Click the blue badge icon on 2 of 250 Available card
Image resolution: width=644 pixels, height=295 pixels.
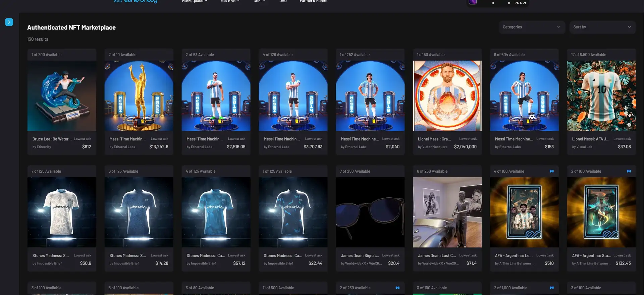tap(397, 288)
